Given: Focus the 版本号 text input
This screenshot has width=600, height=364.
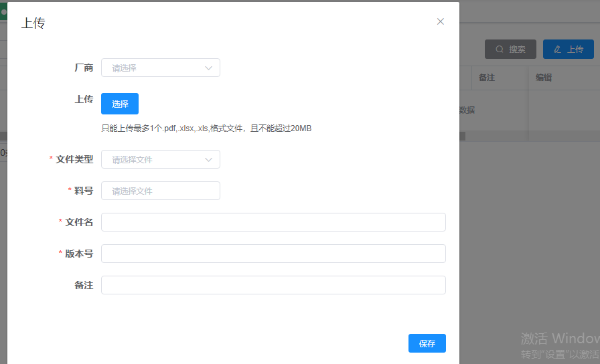Looking at the screenshot, I should (273, 254).
